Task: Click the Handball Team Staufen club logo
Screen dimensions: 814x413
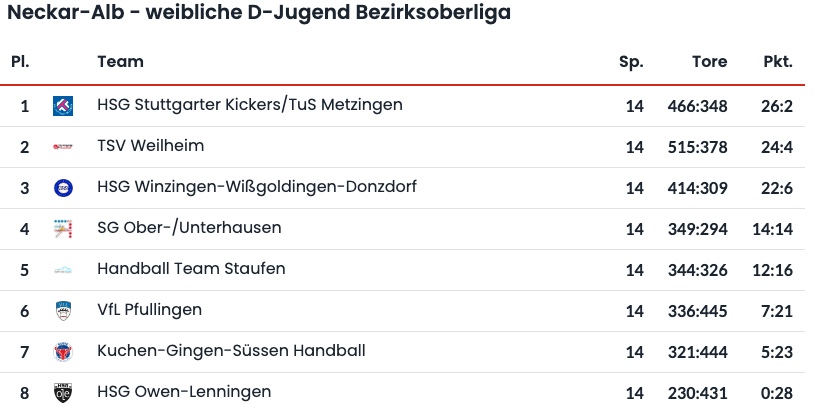Action: click(x=63, y=269)
